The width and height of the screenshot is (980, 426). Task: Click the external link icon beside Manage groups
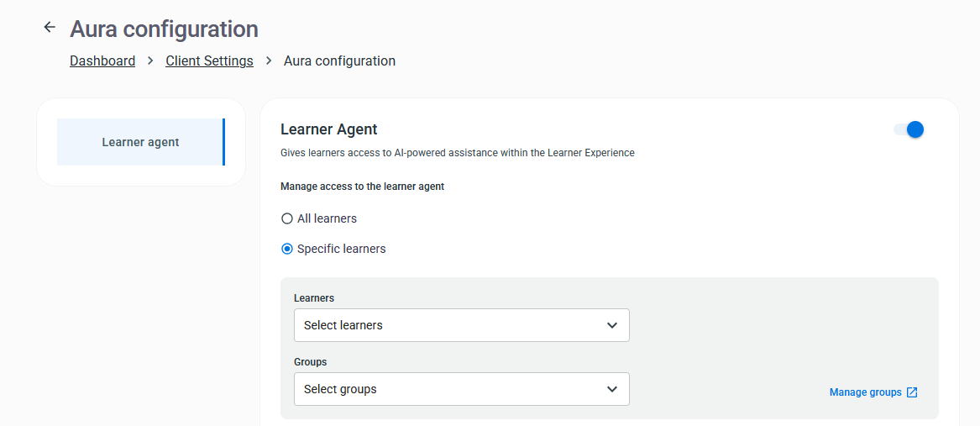[912, 392]
